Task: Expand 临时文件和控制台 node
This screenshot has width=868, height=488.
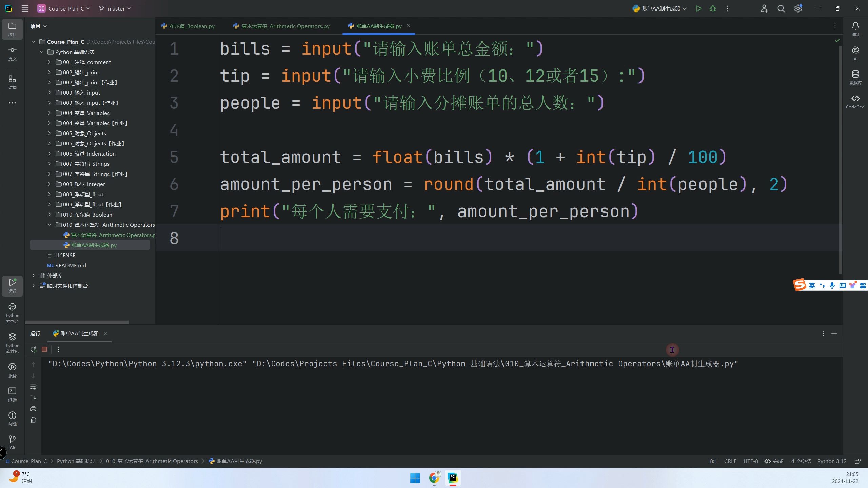Action: [x=34, y=286]
